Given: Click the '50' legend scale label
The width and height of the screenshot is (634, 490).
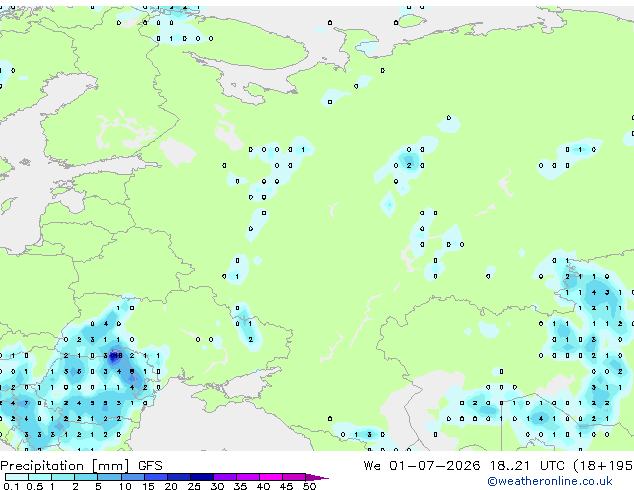Looking at the screenshot, I should pyautogui.click(x=309, y=486).
